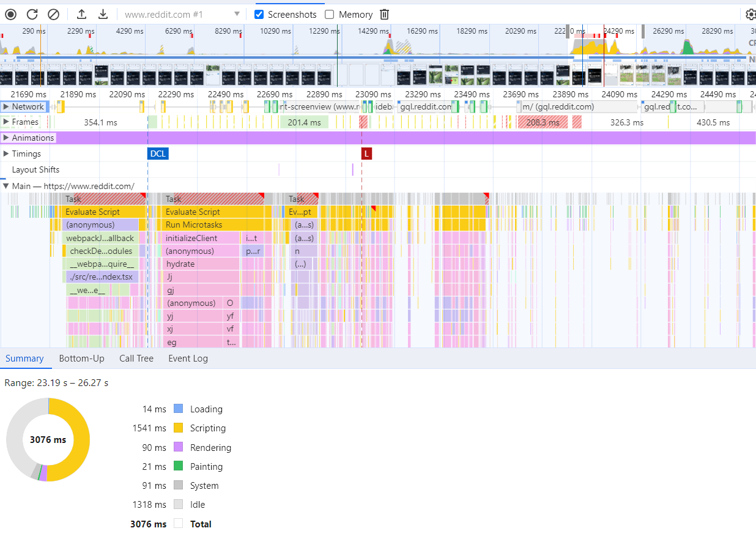Switch to the Bottom-Up tab
Viewport: 756px width, 539px height.
click(81, 359)
